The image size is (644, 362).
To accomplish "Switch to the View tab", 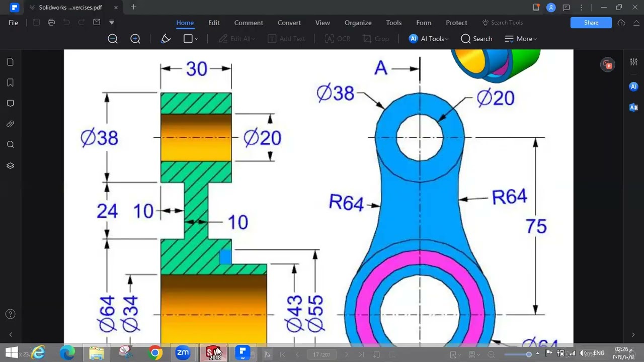I will pyautogui.click(x=323, y=23).
